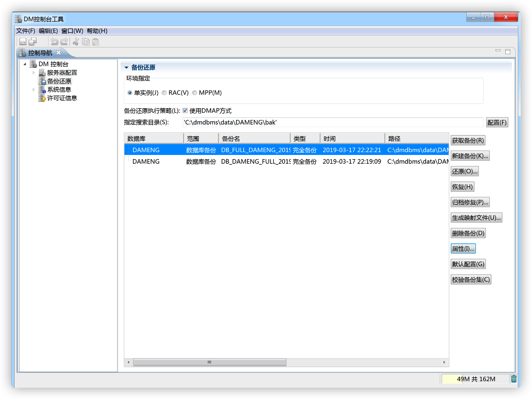Click the 2019-03-17 22:22:21 time cell

tap(352, 150)
